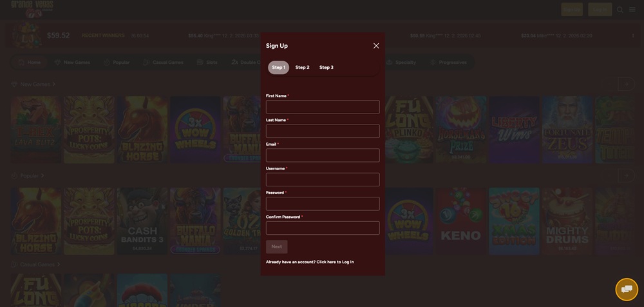Open Liberty Wins game thumbnail

click(x=514, y=130)
